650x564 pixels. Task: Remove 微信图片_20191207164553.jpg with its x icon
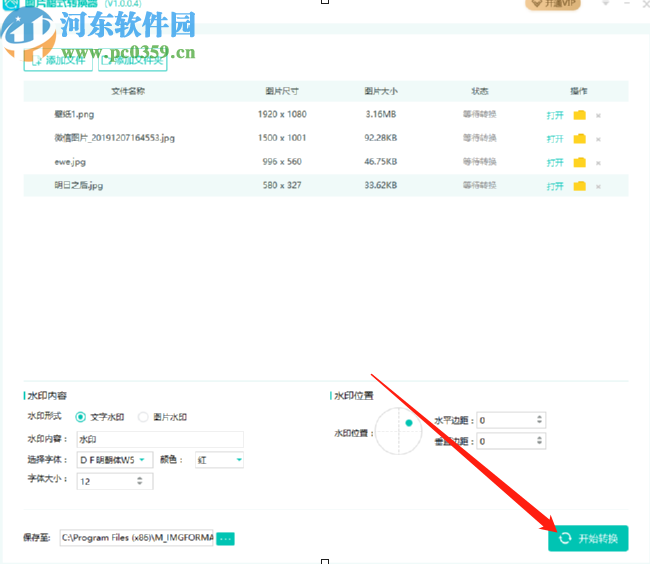598,139
